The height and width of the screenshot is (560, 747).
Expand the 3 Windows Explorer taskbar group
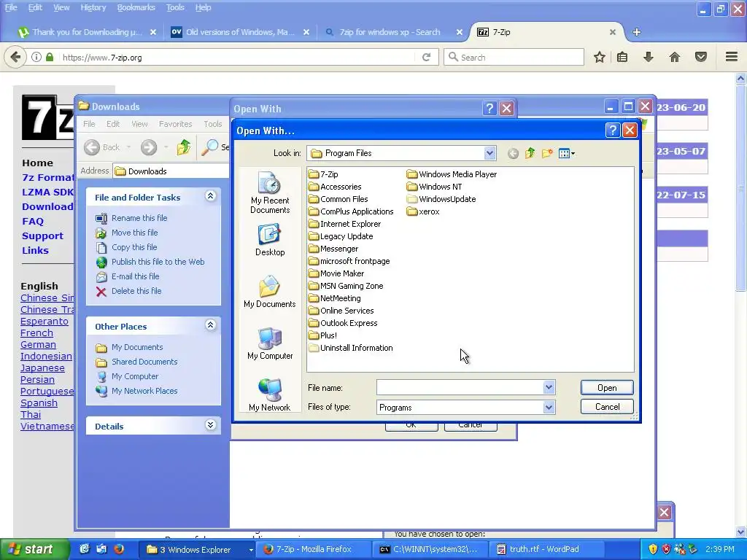[x=251, y=550]
